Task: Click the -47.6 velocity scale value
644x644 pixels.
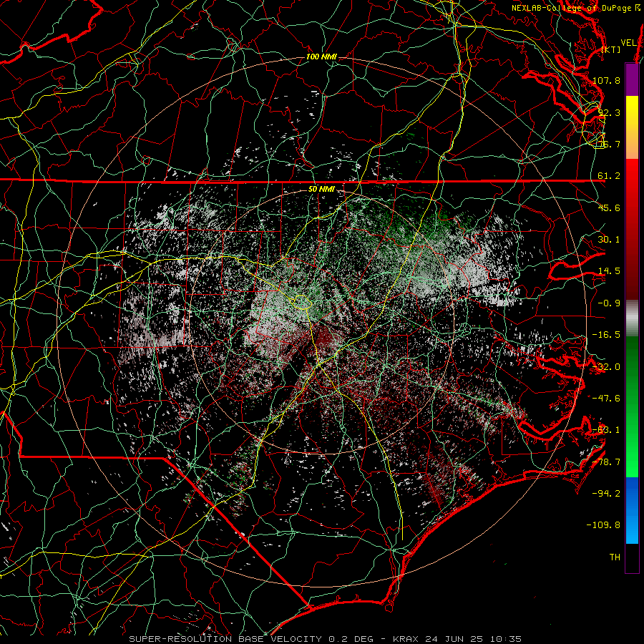Action: click(606, 399)
